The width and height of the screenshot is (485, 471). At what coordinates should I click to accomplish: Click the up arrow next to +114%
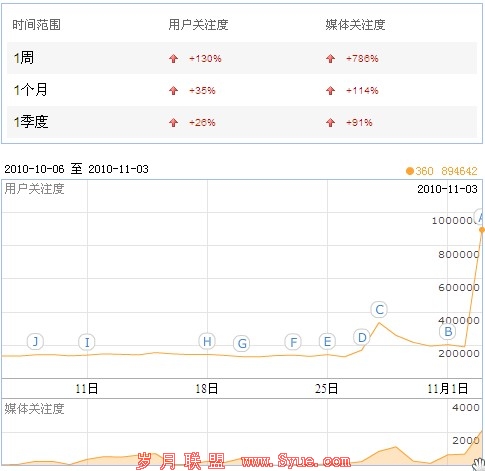pyautogui.click(x=330, y=91)
